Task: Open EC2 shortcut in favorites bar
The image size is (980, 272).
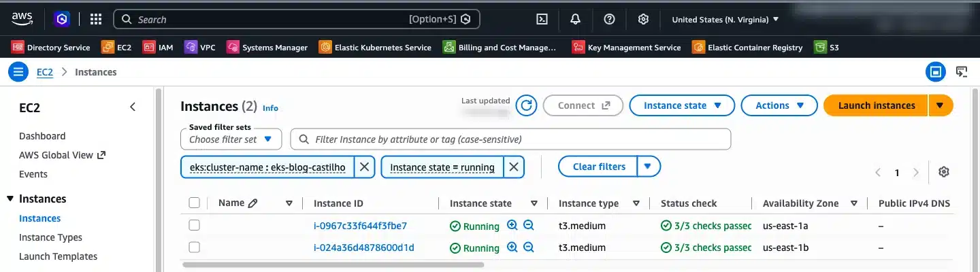Action: pyautogui.click(x=116, y=48)
